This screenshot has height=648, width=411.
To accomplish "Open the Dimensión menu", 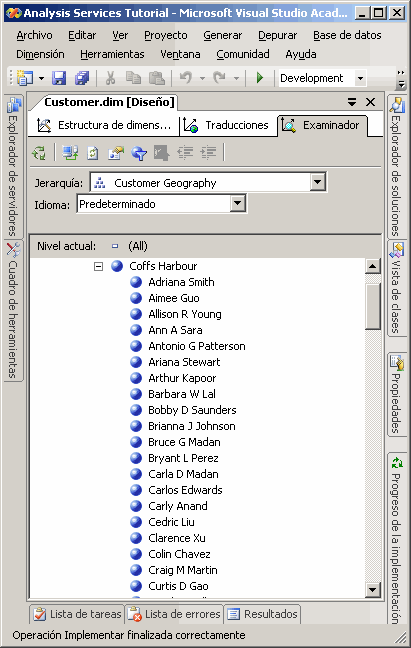I will pos(40,54).
